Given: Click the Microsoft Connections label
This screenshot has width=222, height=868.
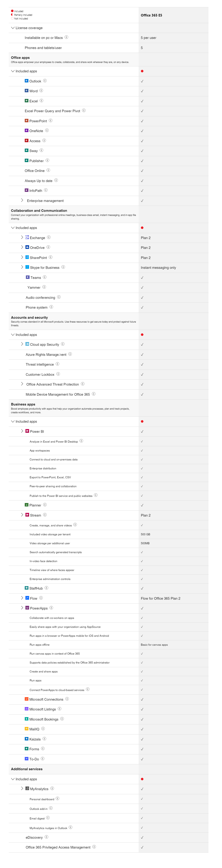Looking at the screenshot, I should pyautogui.click(x=46, y=699).
